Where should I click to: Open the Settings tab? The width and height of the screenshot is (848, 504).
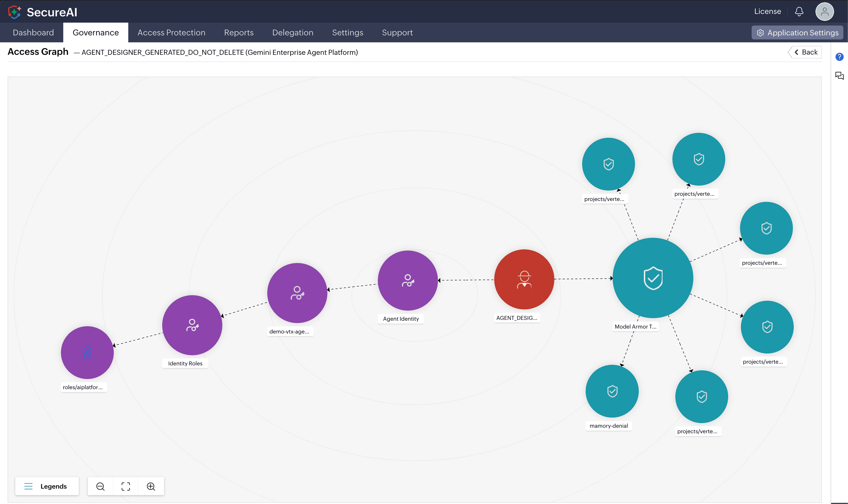coord(348,32)
